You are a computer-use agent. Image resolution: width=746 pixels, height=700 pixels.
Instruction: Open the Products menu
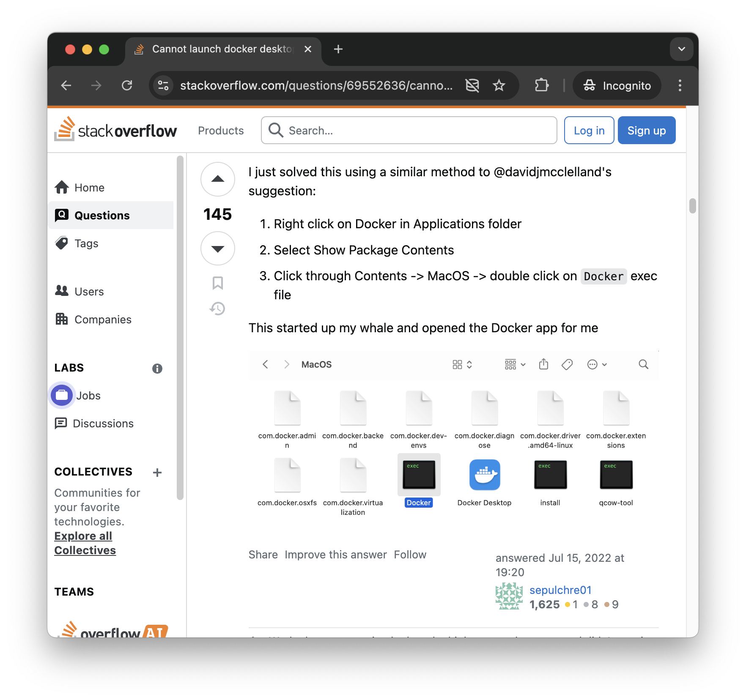[221, 131]
